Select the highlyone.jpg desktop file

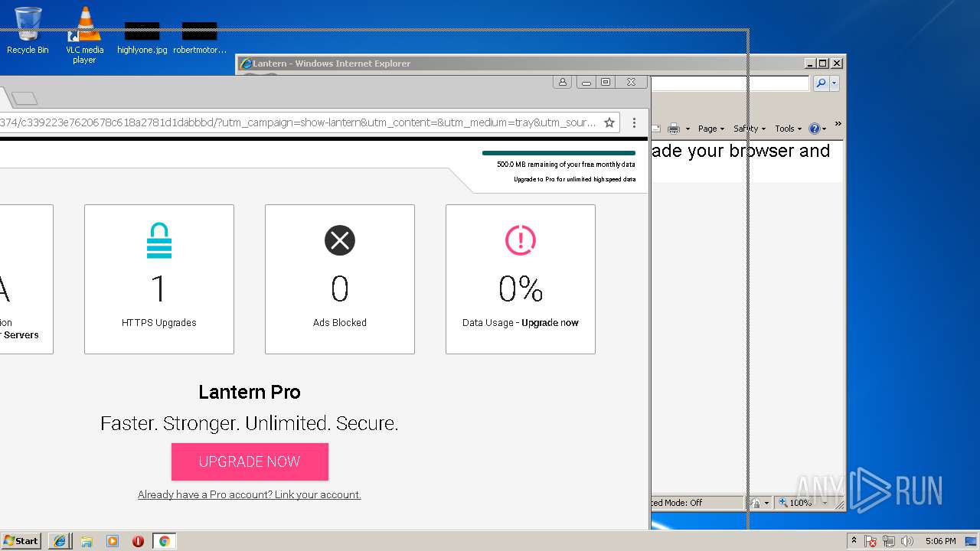click(x=142, y=37)
